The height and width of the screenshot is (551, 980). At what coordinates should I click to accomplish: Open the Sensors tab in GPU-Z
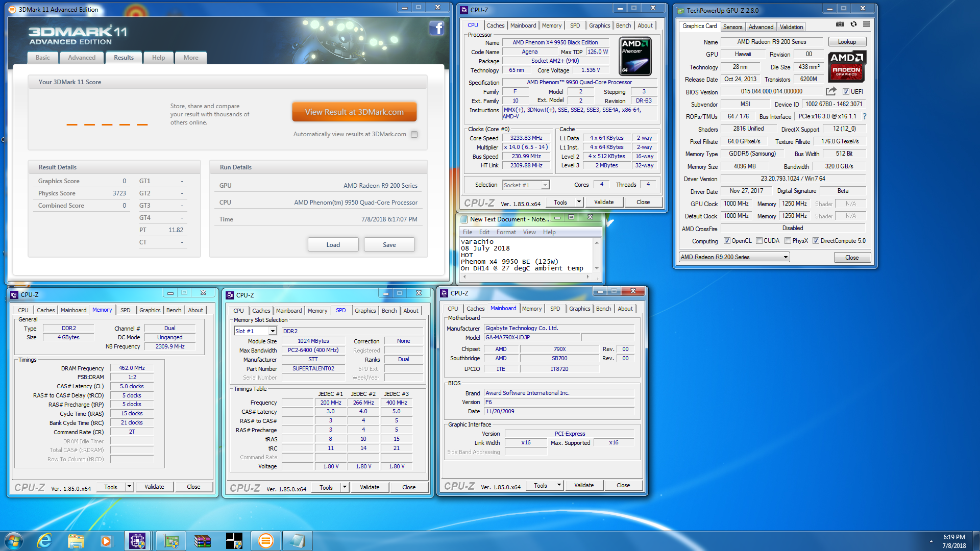(732, 27)
